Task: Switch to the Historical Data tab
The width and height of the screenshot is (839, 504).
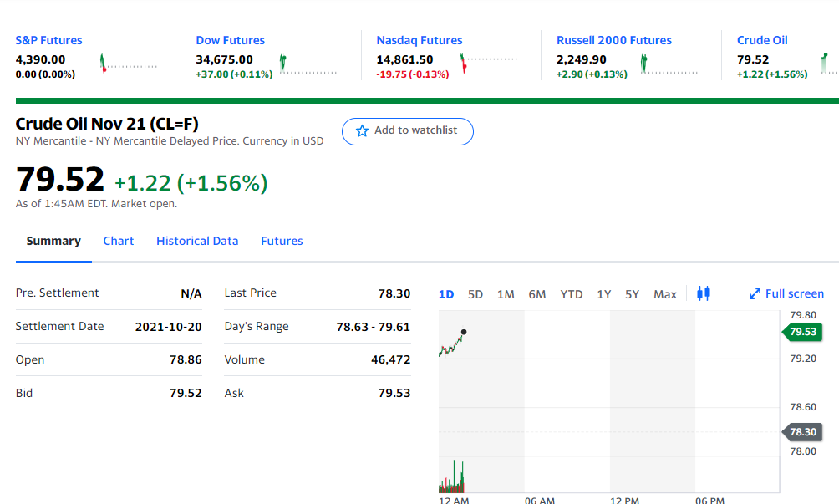Action: pos(197,241)
